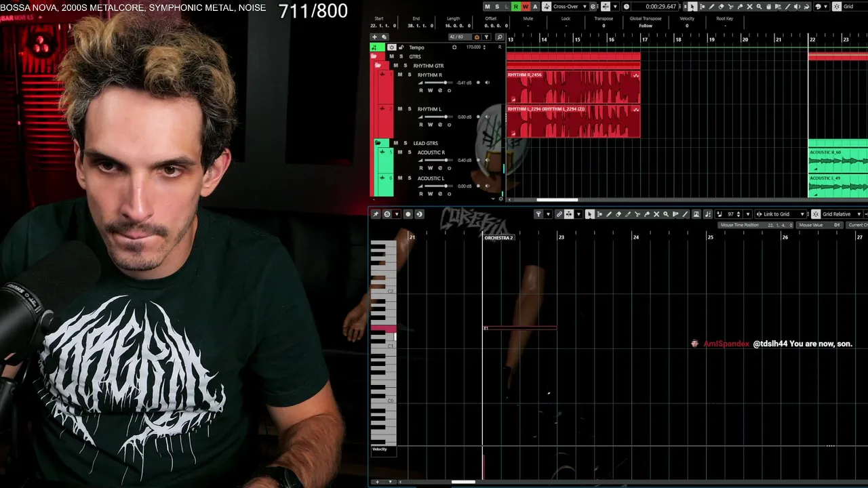Toggle Write automation on RHYTHM R track
Image resolution: width=868 pixels, height=488 pixels.
click(430, 90)
